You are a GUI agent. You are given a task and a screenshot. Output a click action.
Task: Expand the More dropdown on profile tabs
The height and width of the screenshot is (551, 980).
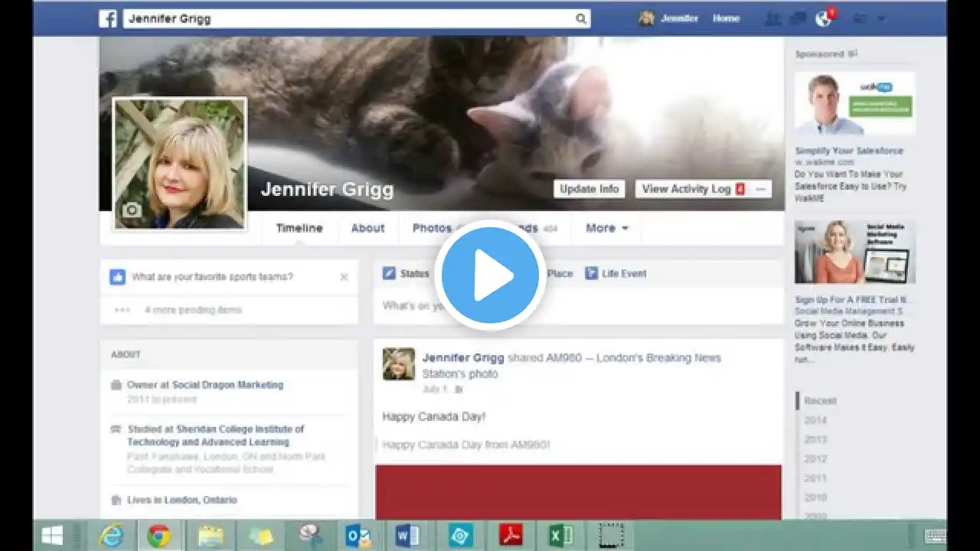[x=607, y=228]
